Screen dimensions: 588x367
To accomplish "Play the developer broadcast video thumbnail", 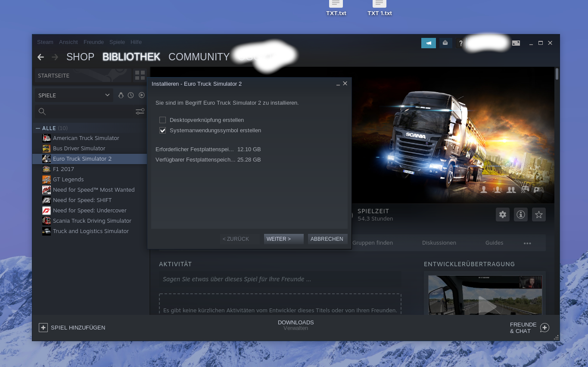I will 485,295.
